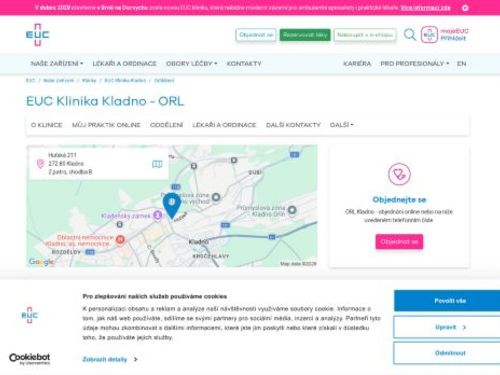Expand the Další dropdown in clinic tabs
The image size is (500, 375).
pos(341,125)
